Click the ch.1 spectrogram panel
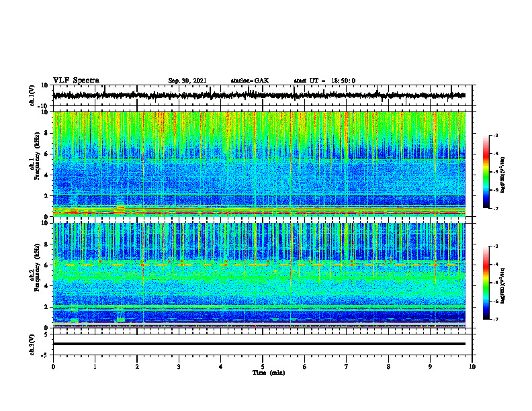532x411 pixels. click(x=259, y=164)
